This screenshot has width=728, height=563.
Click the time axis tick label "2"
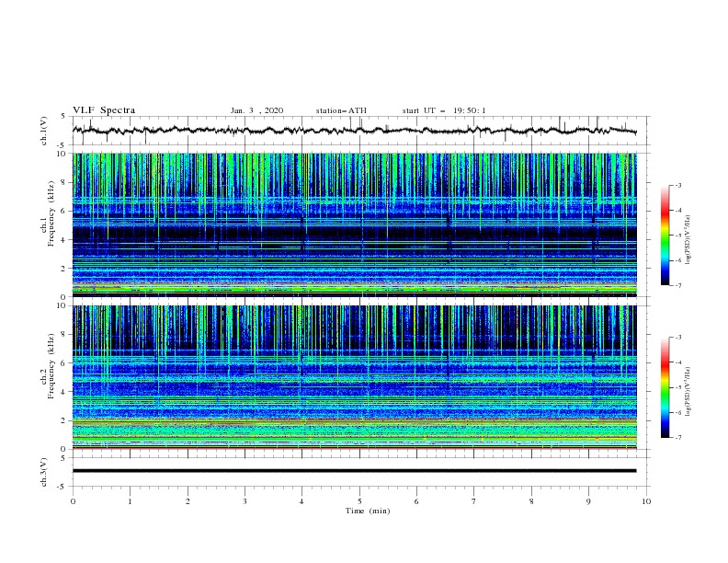188,501
